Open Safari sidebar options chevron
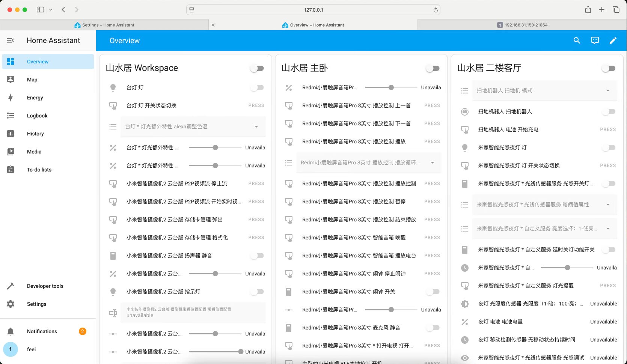Image resolution: width=627 pixels, height=364 pixels. 51,9
